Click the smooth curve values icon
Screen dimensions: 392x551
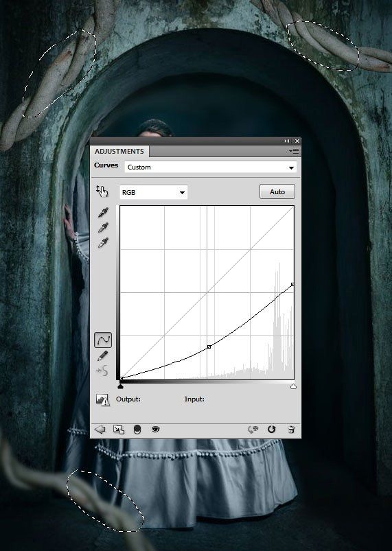[102, 371]
